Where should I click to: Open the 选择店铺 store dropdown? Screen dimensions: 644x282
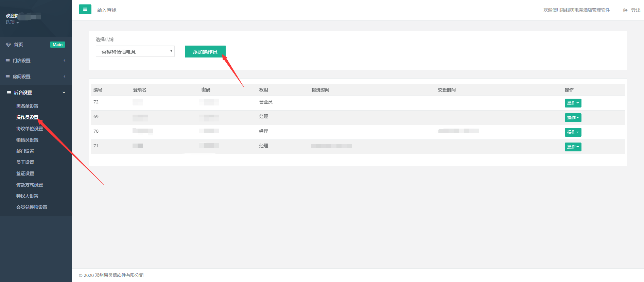pyautogui.click(x=135, y=51)
